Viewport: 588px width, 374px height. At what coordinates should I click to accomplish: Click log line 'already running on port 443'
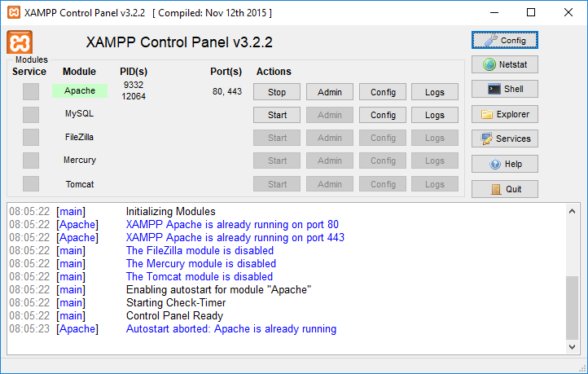(x=235, y=237)
